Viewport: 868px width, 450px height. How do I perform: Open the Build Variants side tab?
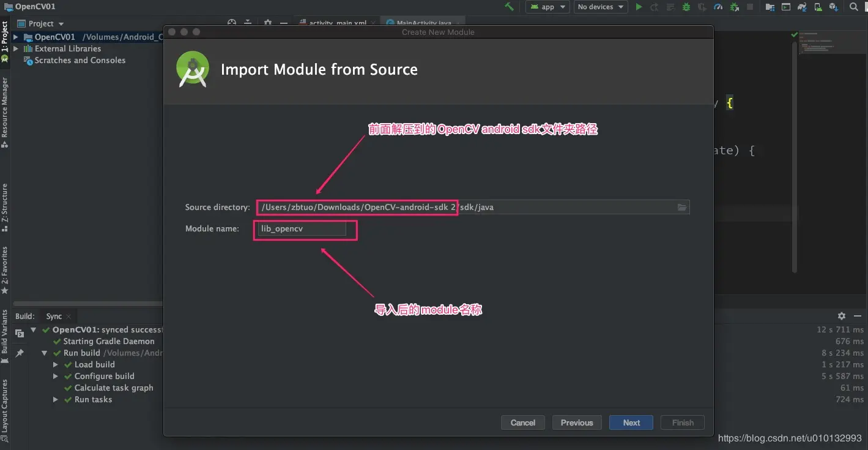5,336
